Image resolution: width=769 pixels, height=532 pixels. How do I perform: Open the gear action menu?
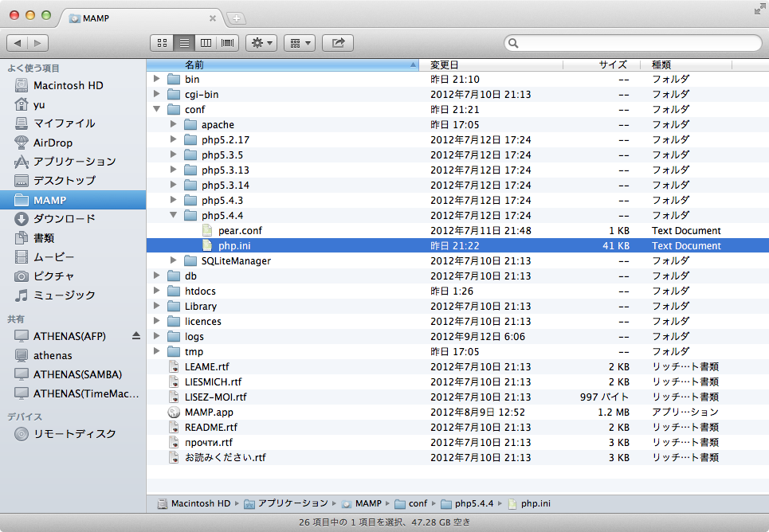(261, 43)
